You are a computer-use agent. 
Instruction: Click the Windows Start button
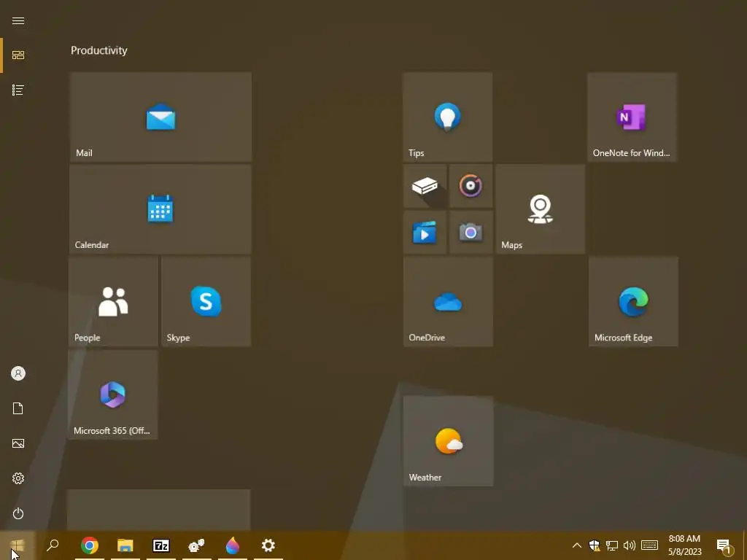[18, 545]
